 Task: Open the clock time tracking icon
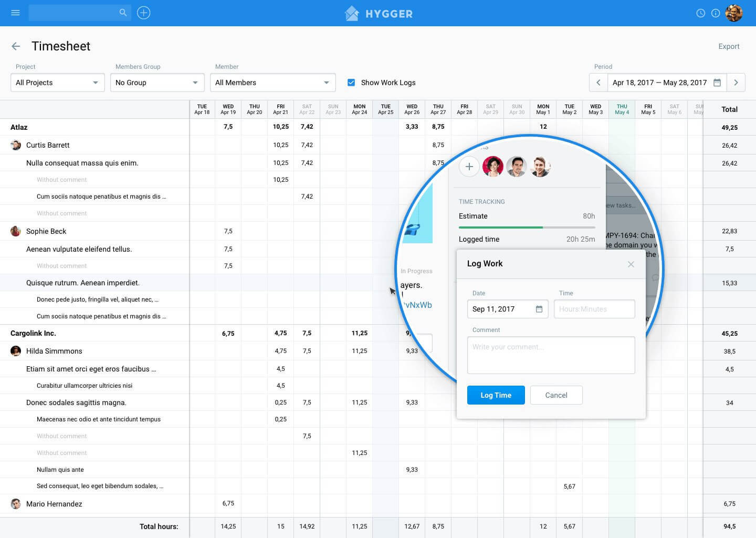700,13
